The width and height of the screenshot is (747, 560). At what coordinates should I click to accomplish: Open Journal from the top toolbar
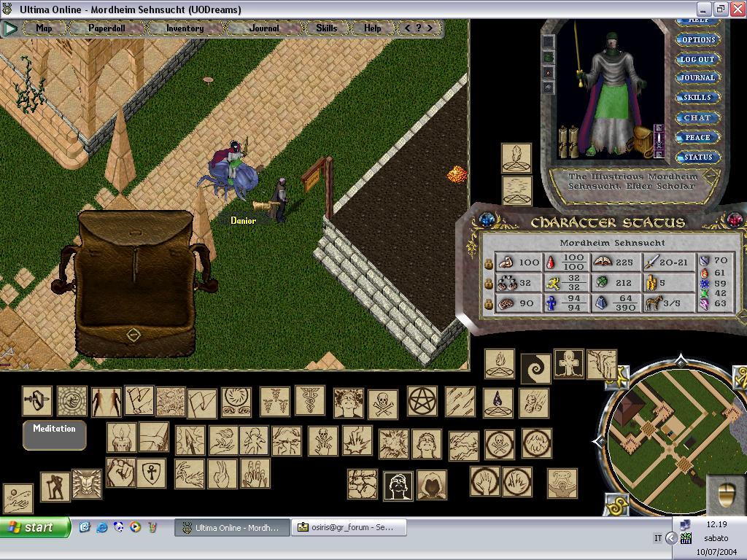click(x=264, y=28)
